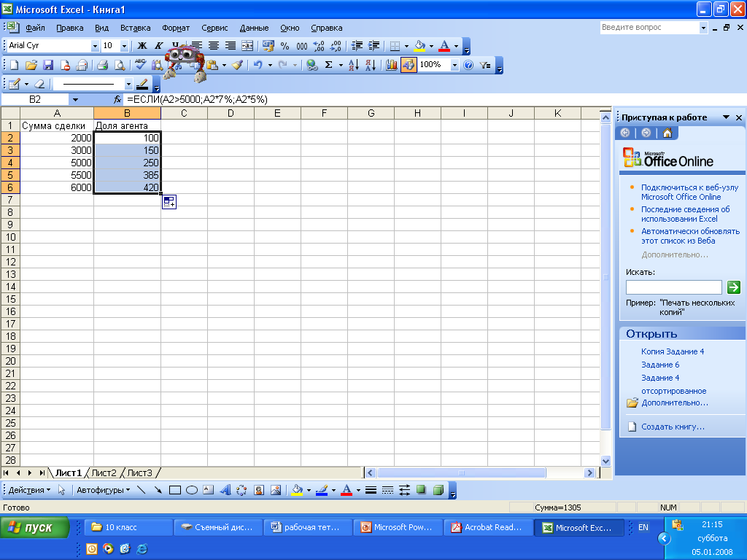The width and height of the screenshot is (747, 560).
Task: Open the Chart Wizard icon
Action: click(x=392, y=65)
